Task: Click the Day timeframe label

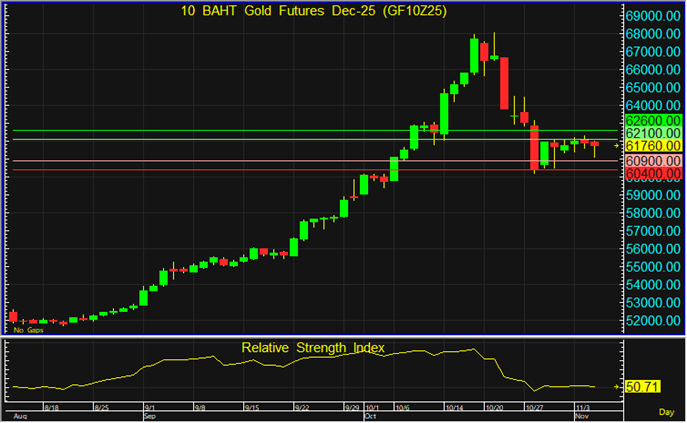Action: pos(666,411)
